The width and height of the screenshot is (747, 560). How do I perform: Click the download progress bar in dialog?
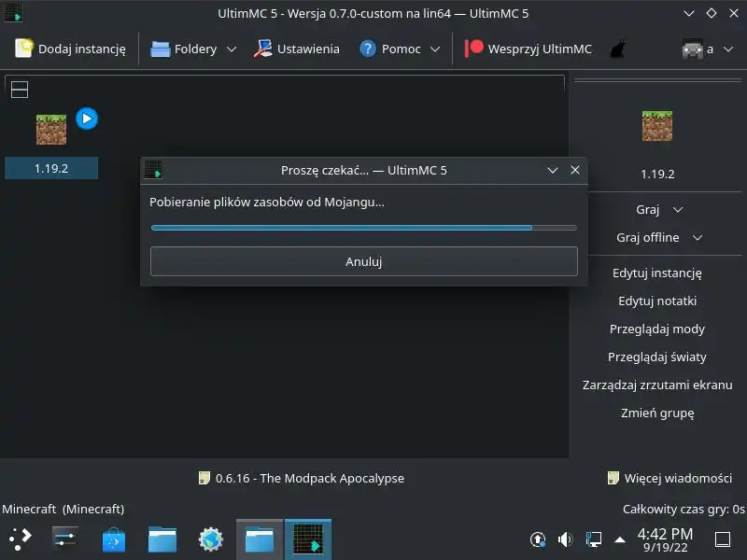point(364,228)
